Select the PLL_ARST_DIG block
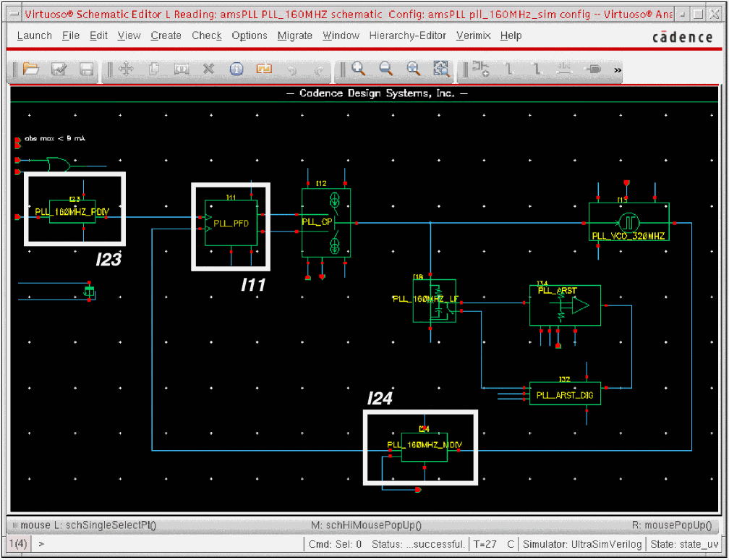Image resolution: width=729 pixels, height=560 pixels. click(x=565, y=395)
